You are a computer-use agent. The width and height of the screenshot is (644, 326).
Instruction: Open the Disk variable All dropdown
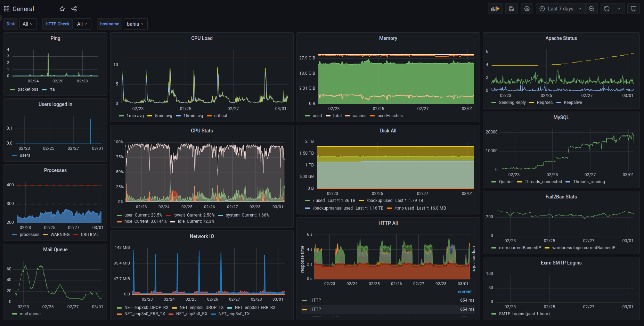point(28,24)
